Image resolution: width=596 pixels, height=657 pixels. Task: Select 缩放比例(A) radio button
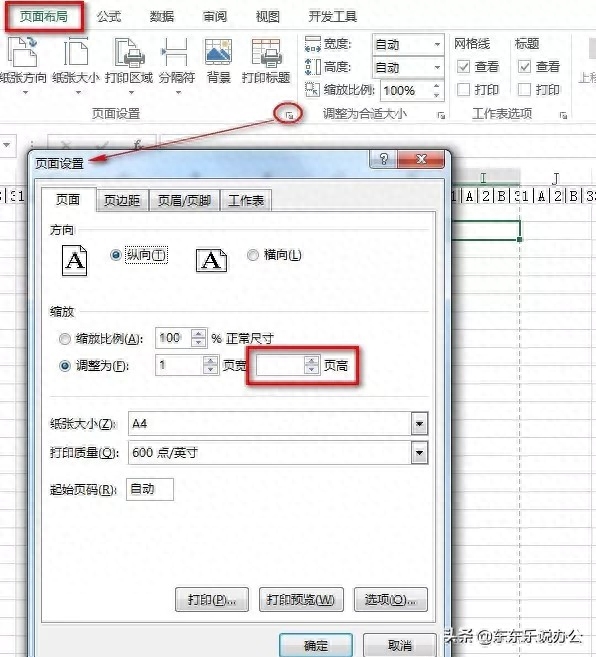(x=65, y=339)
